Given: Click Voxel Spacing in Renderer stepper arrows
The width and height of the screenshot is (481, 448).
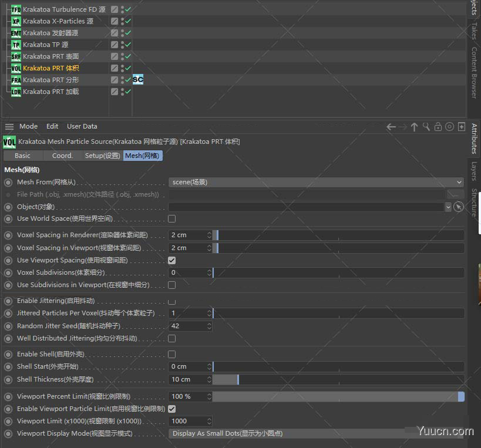Looking at the screenshot, I should tap(209, 235).
